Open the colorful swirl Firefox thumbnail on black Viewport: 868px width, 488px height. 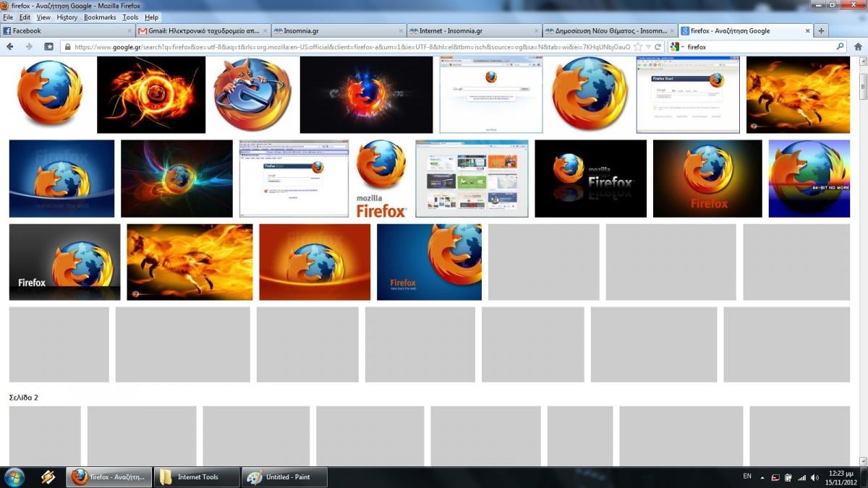[x=176, y=179]
